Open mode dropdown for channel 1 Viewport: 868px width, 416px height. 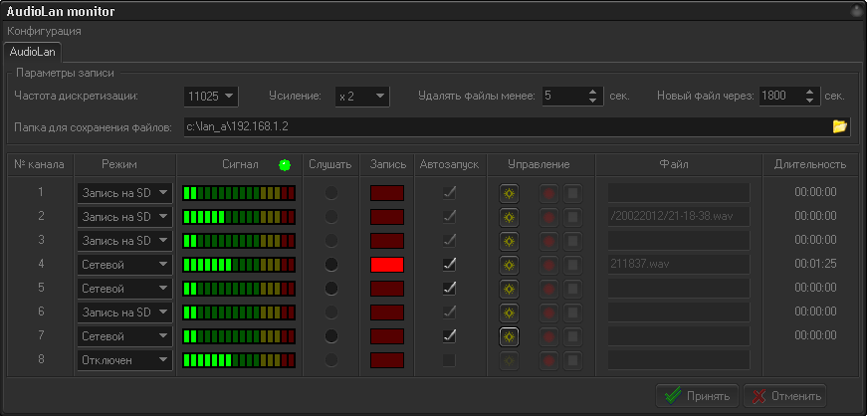pyautogui.click(x=124, y=193)
